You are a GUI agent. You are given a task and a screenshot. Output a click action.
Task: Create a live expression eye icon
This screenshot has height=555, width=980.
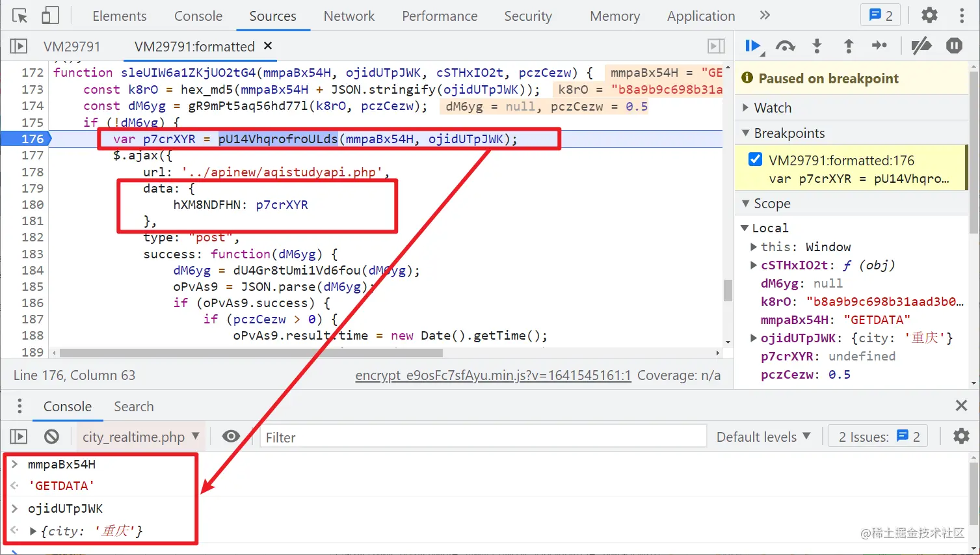[231, 437]
